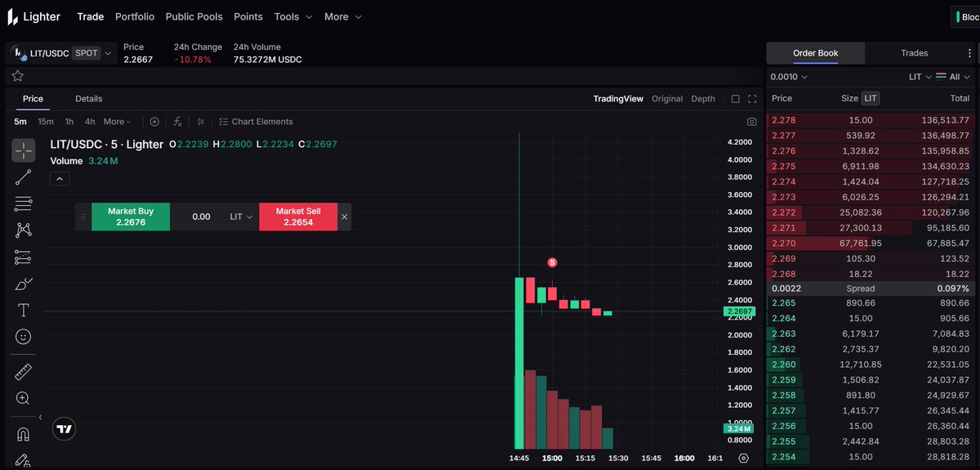Viewport: 980px width, 470px height.
Task: Select the trend line drawing tool
Action: (x=23, y=177)
